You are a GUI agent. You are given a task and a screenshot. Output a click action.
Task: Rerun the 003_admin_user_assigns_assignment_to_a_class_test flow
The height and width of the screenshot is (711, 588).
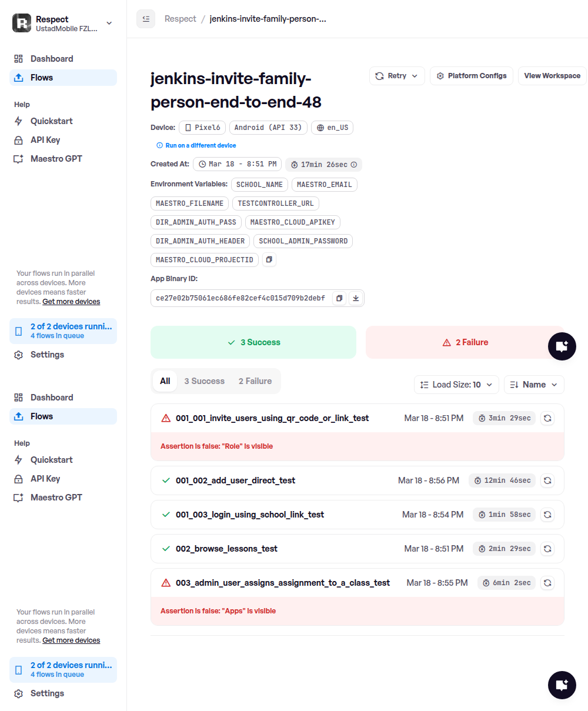click(547, 583)
